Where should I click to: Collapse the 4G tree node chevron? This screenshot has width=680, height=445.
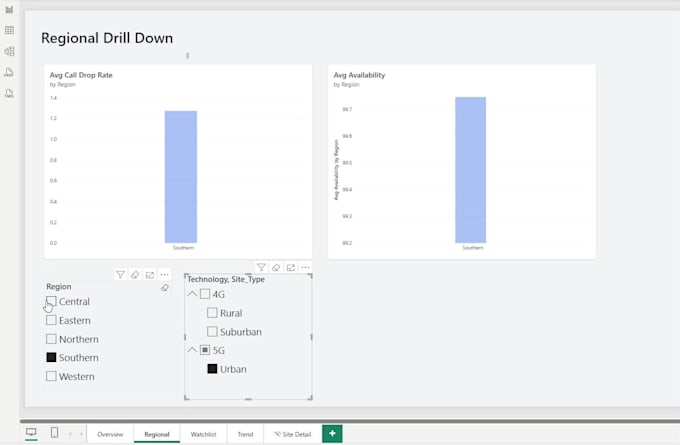(192, 294)
